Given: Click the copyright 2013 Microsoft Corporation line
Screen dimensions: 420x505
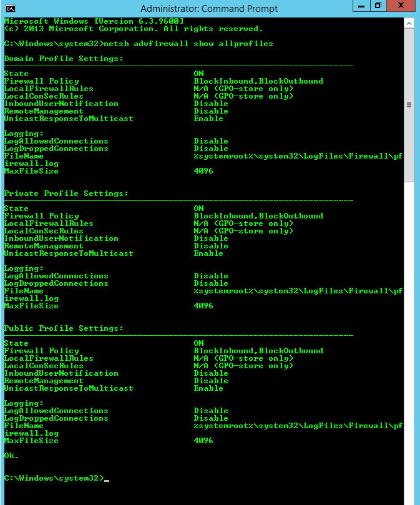Looking at the screenshot, I should click(134, 29).
